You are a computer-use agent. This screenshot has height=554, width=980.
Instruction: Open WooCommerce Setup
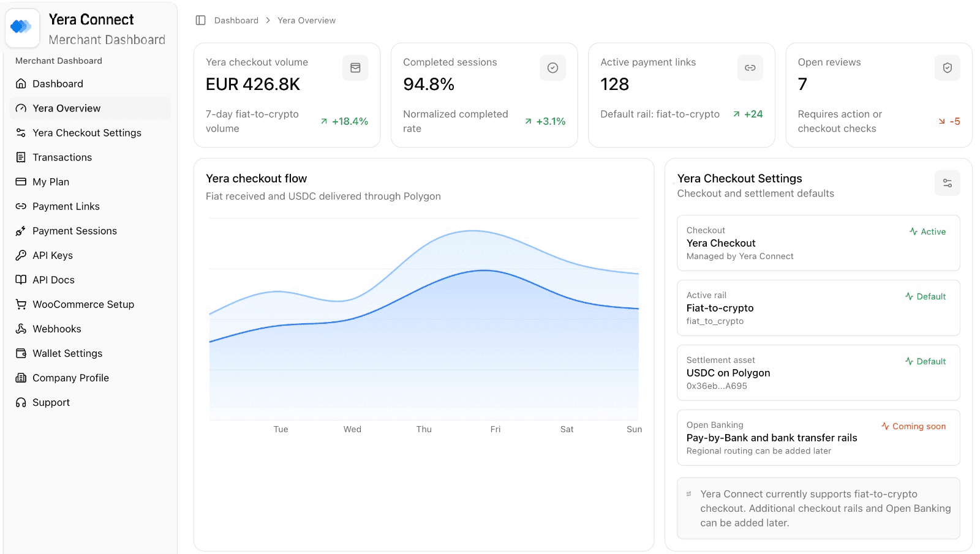coord(90,304)
